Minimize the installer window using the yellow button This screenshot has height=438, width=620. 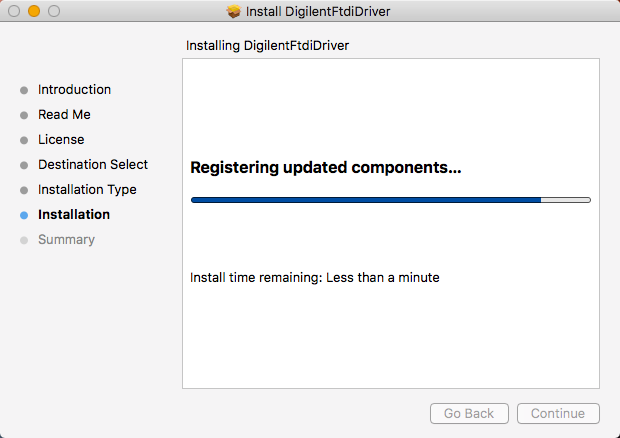(x=34, y=11)
